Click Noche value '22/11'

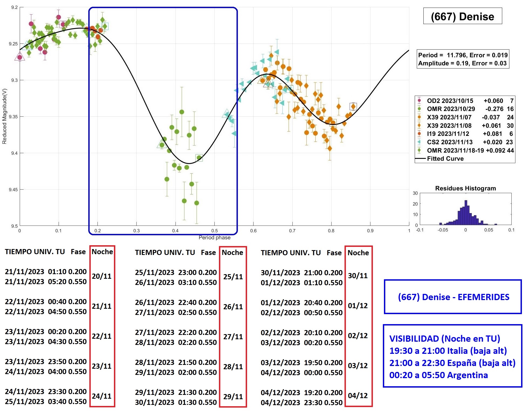click(102, 336)
